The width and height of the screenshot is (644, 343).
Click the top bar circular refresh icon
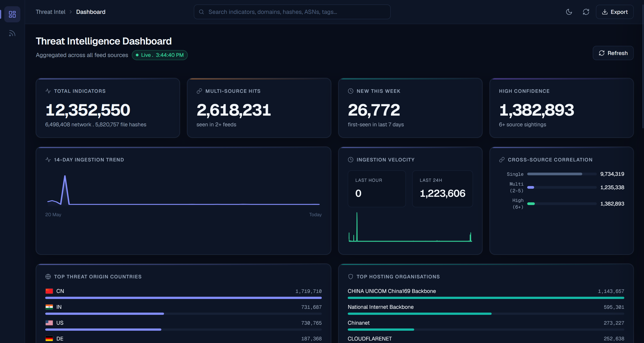coord(586,12)
